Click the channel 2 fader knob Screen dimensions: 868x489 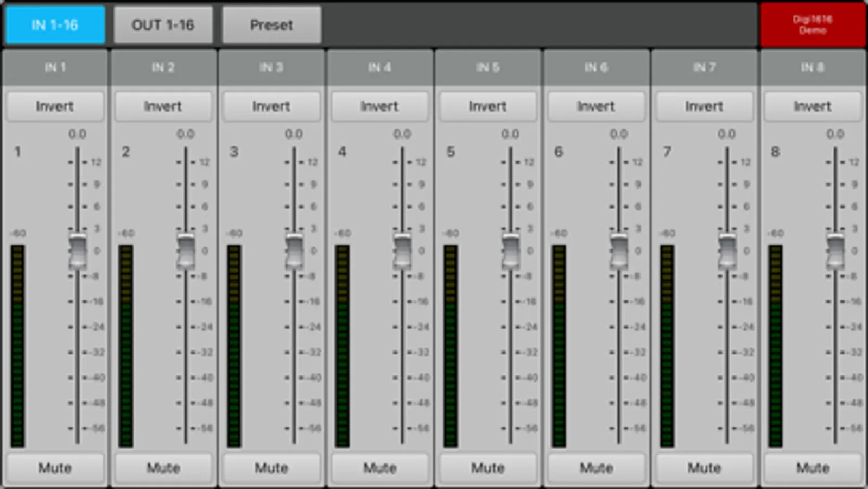[186, 252]
